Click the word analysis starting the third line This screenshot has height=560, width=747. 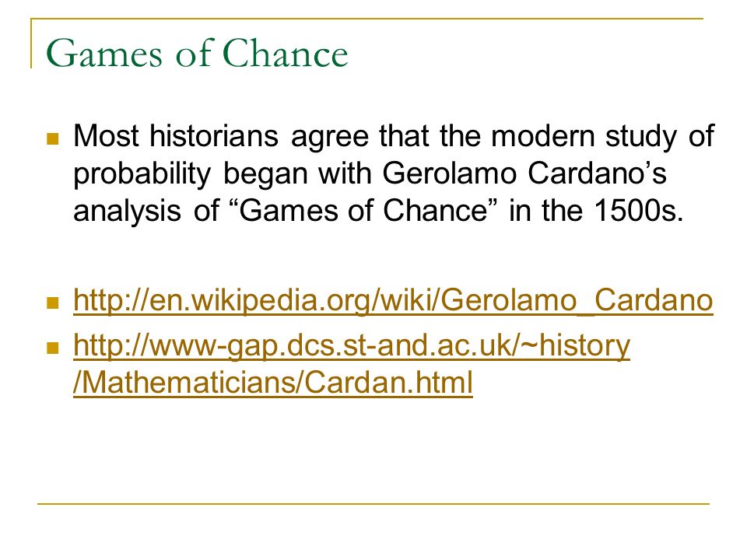click(x=127, y=212)
